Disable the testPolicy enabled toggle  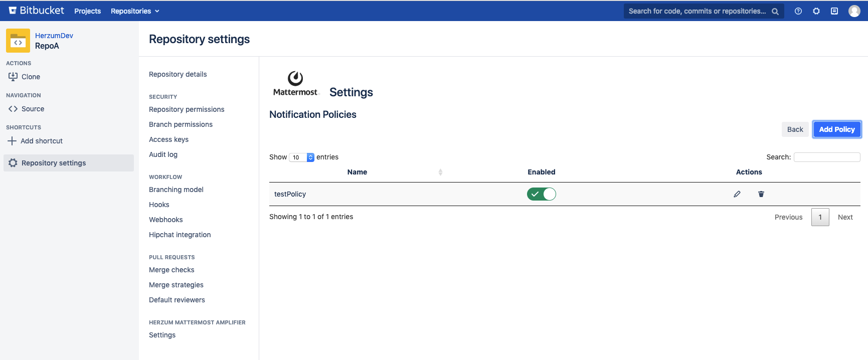(541, 194)
